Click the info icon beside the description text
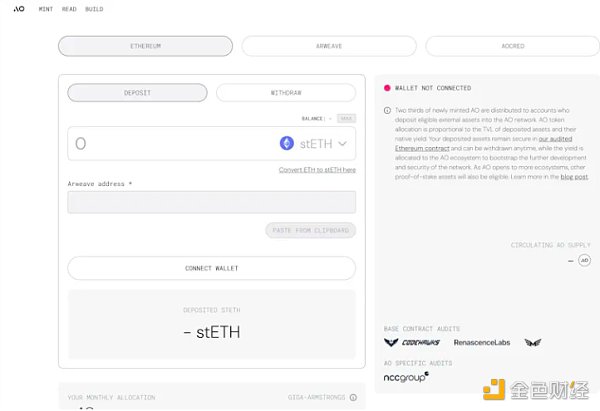The image size is (600, 411). (387, 111)
